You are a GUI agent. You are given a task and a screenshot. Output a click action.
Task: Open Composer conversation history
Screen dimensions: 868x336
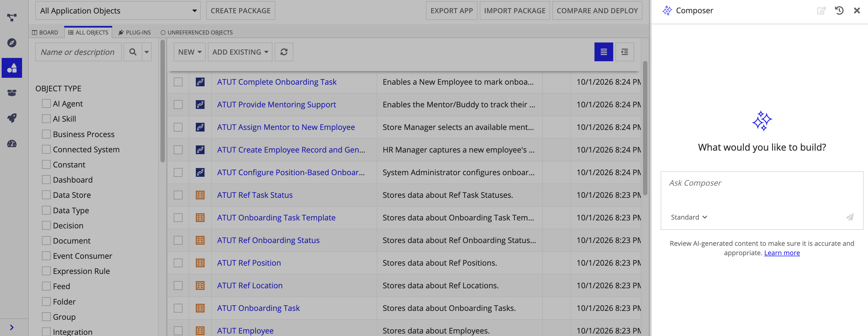[839, 10]
